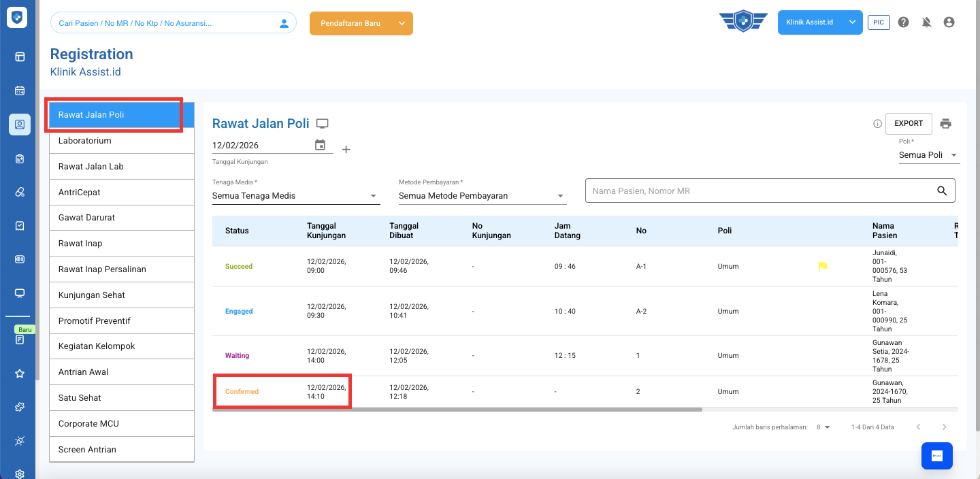Open the help question mark icon

[903, 22]
